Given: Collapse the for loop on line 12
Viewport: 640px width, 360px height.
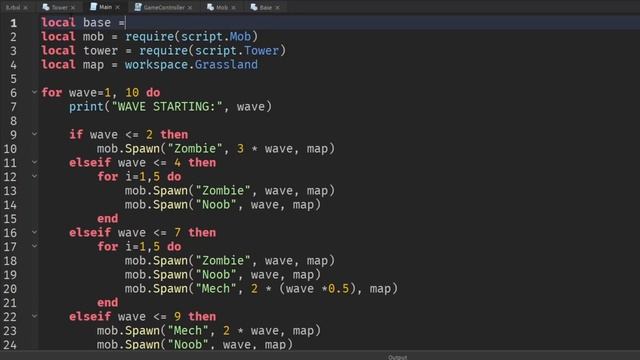Looking at the screenshot, I should (x=34, y=176).
